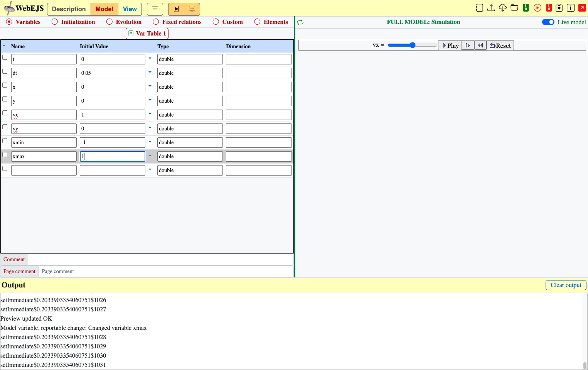Click the red zip file icon

click(x=549, y=8)
